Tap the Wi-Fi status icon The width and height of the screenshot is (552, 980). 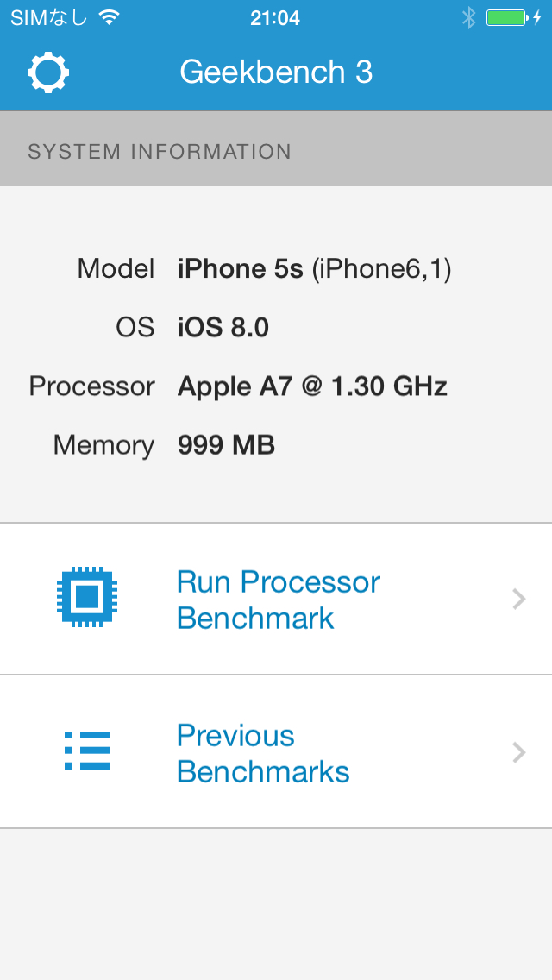tap(109, 17)
